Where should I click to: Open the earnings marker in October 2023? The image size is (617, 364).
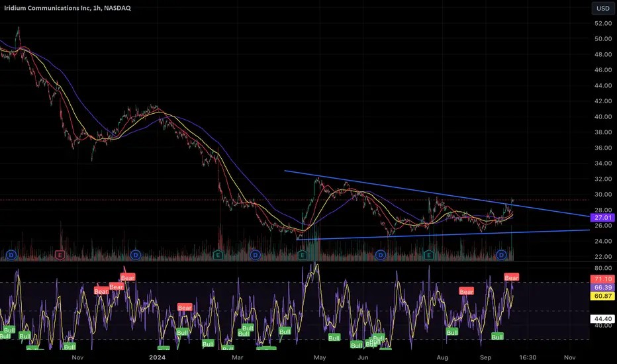tap(60, 255)
